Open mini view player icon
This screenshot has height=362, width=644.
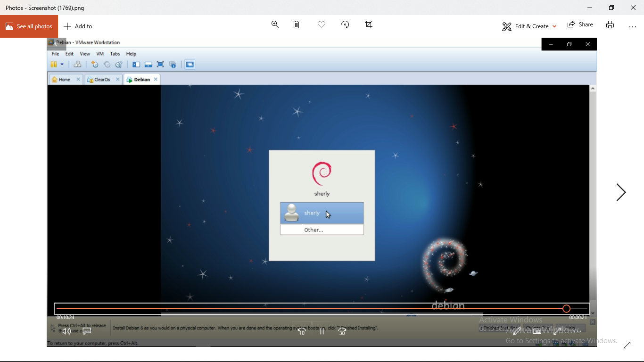[x=537, y=331]
